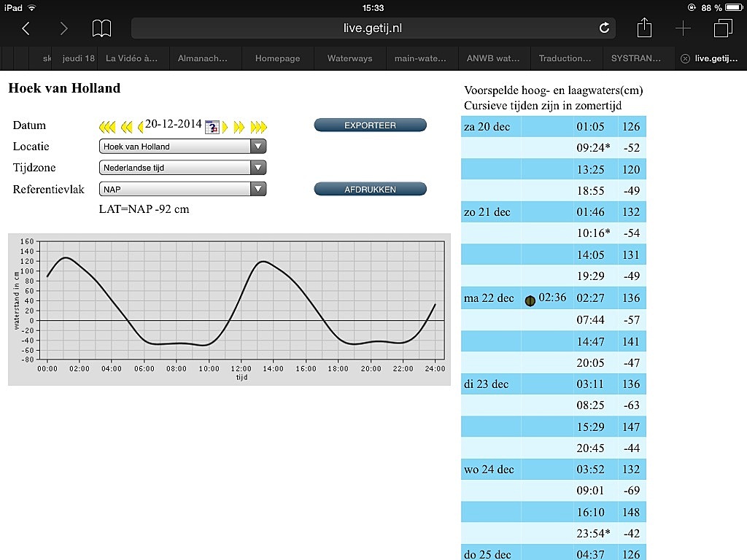
Task: Click the Hoek van Holland page heading
Action: [x=64, y=88]
